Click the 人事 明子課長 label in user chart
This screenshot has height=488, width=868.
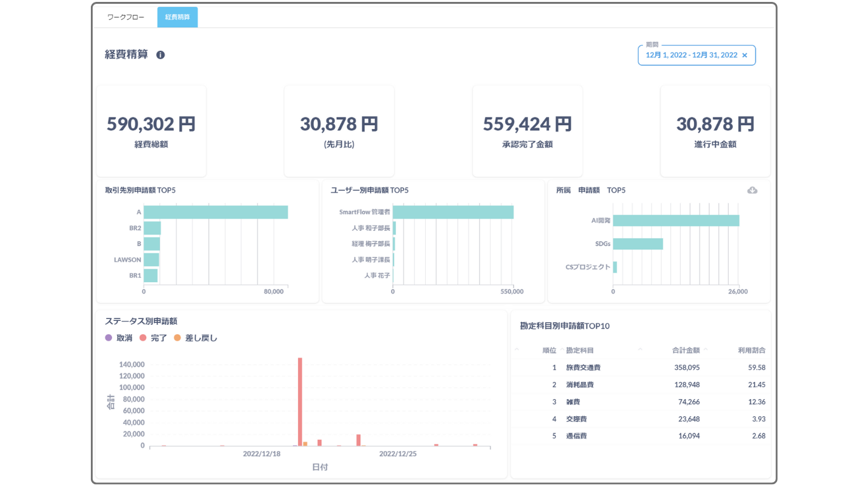point(370,260)
